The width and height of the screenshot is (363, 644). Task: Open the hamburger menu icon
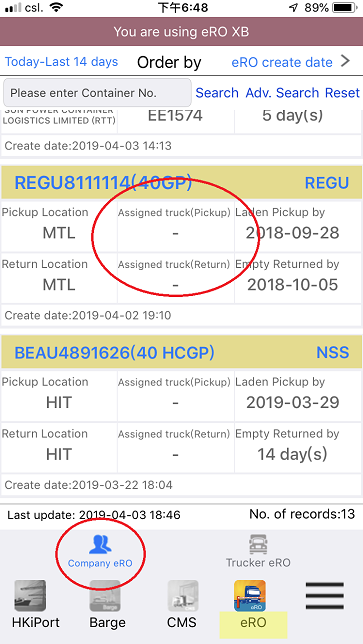[325, 596]
